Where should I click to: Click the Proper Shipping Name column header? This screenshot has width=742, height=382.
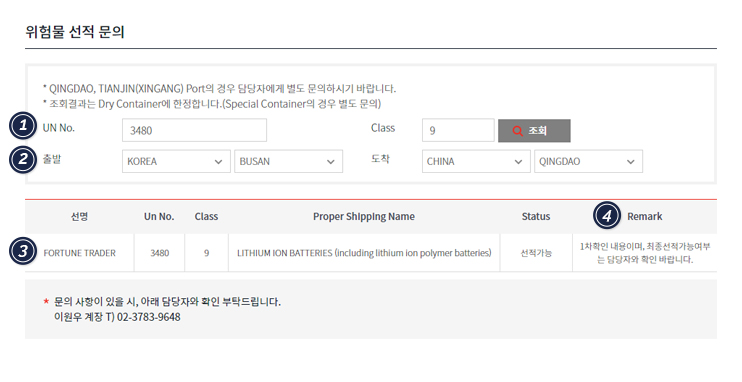[363, 216]
